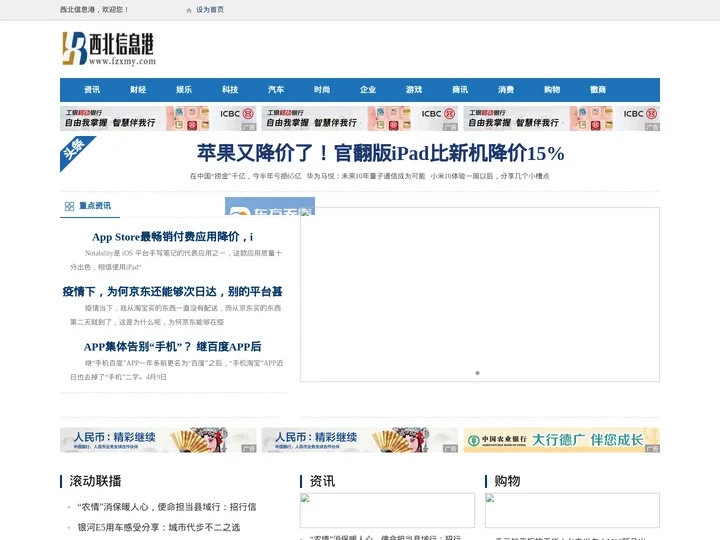Open the 汽车 navigation tab
The image size is (720, 540).
(x=276, y=90)
